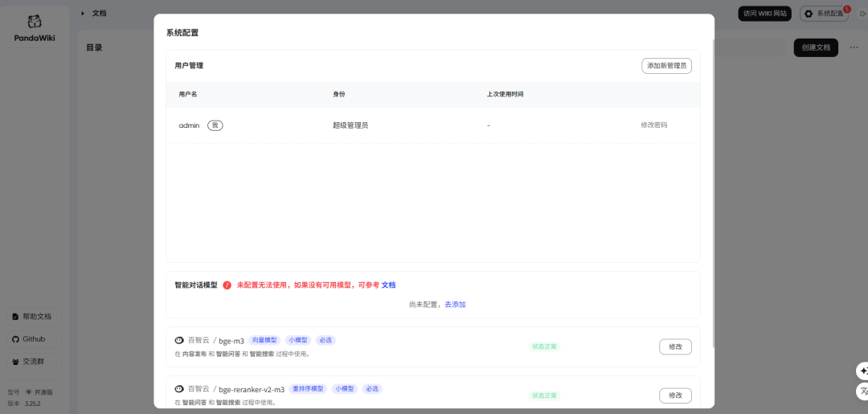Image resolution: width=868 pixels, height=414 pixels.
Task: Click 超级管理员 role cell
Action: tap(350, 125)
